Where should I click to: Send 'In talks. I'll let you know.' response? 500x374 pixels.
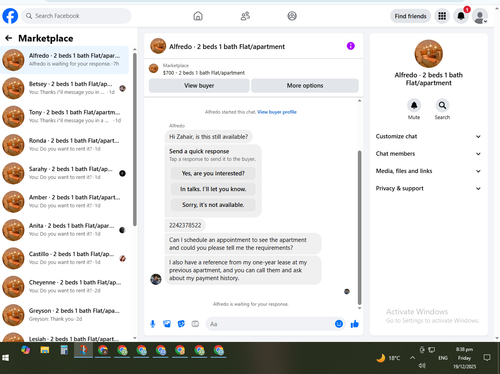(x=213, y=189)
